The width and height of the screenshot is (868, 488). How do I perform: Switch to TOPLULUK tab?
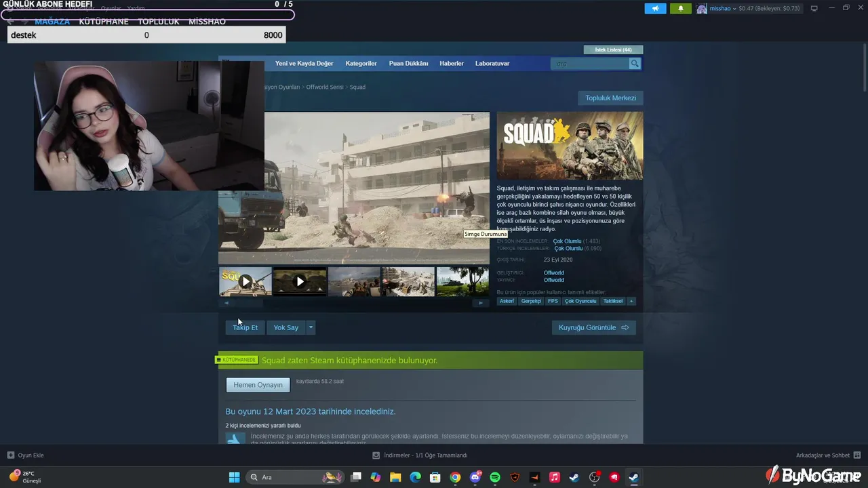(x=159, y=22)
